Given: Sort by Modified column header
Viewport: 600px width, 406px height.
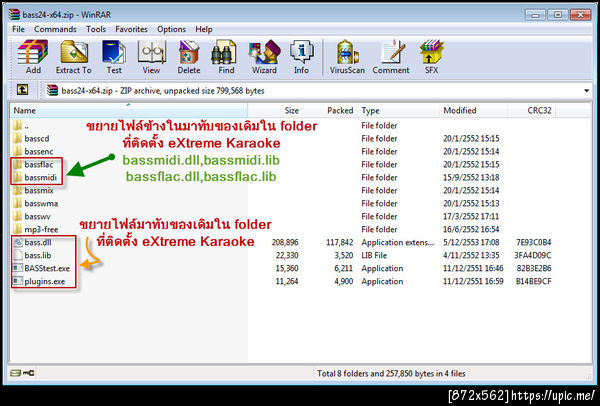Looking at the screenshot, I should (x=473, y=111).
